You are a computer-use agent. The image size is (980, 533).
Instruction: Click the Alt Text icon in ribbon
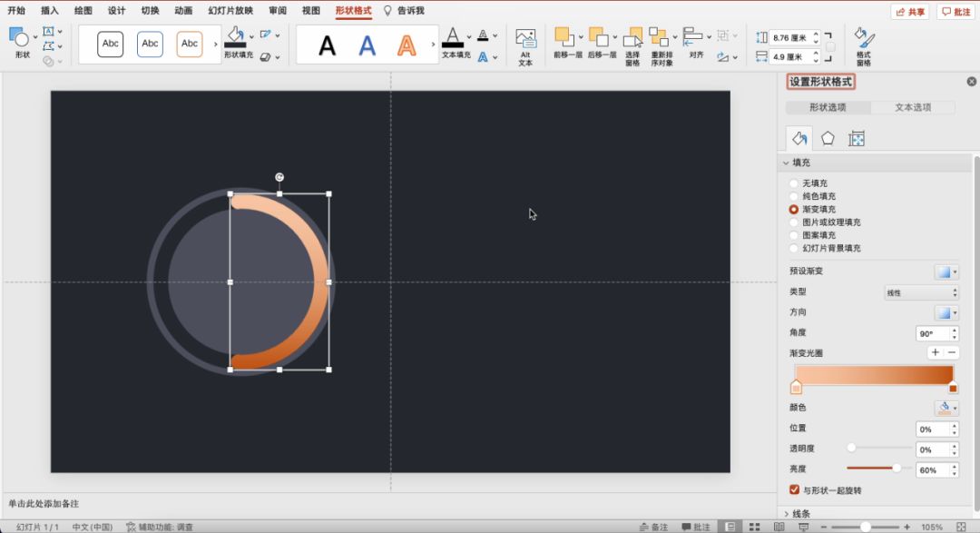525,40
